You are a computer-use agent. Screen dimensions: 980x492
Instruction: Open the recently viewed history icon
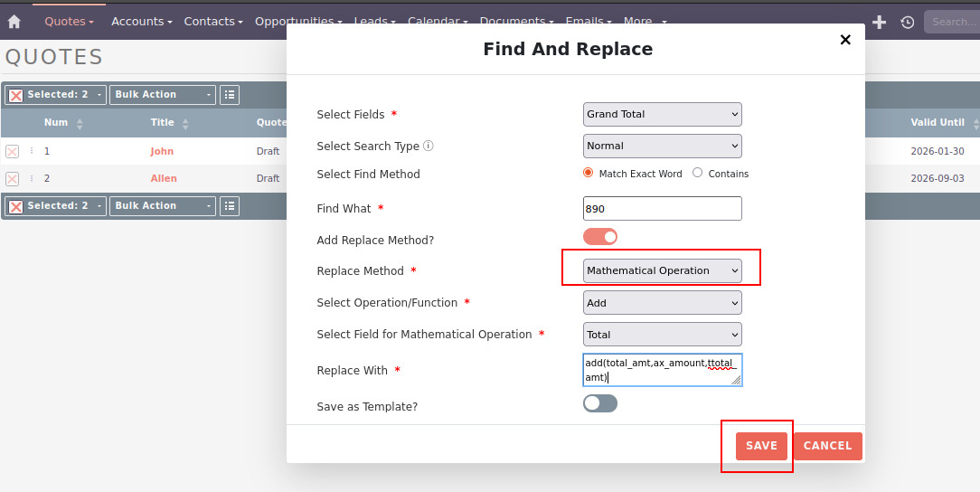click(907, 22)
